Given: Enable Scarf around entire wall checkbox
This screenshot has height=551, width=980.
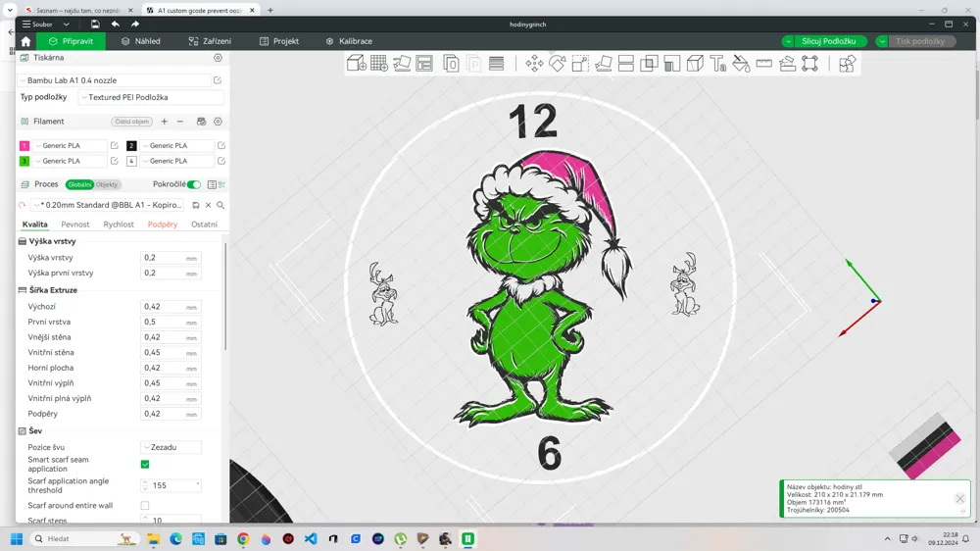Looking at the screenshot, I should pos(145,505).
